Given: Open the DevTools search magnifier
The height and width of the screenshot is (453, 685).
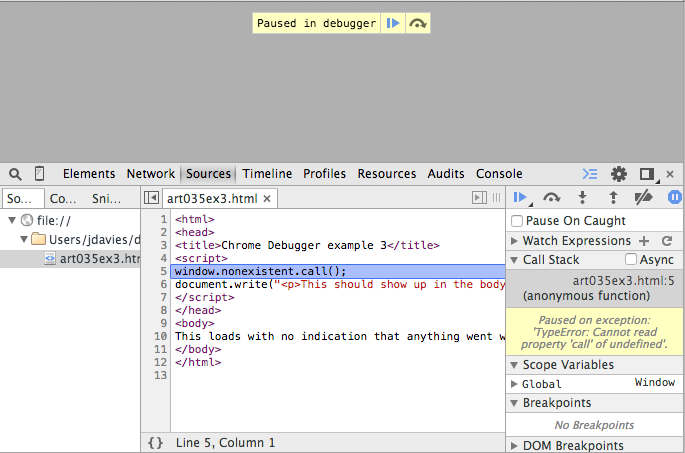Looking at the screenshot, I should pos(15,174).
